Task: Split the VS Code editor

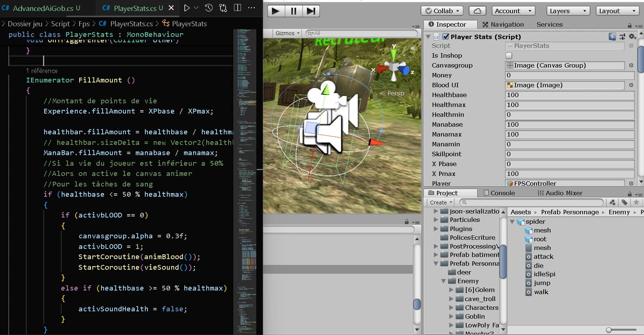Action: click(237, 8)
